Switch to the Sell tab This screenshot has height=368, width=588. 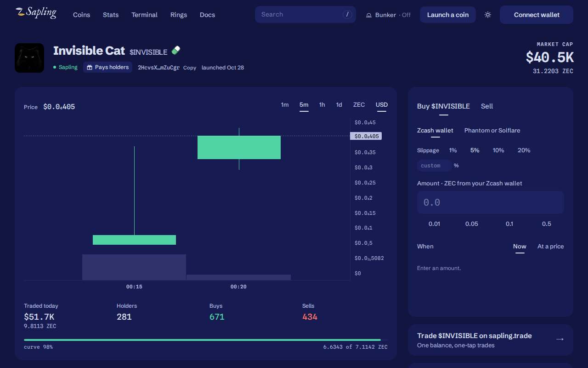point(487,106)
